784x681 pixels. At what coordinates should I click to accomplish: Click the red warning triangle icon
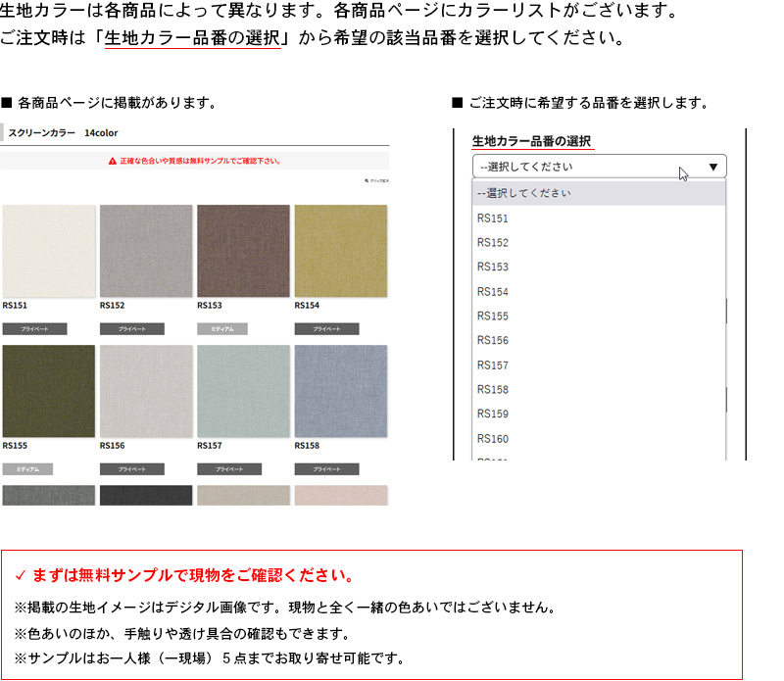113,161
